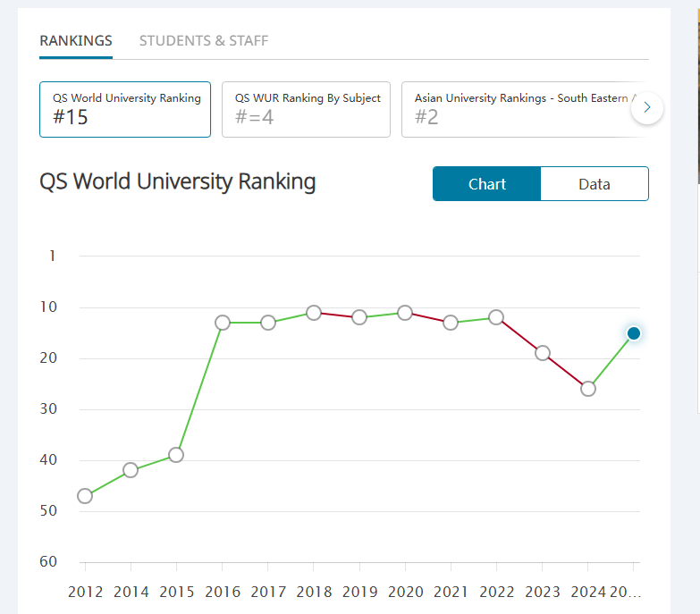Image resolution: width=700 pixels, height=614 pixels.
Task: Click the 2021 data point on chart
Action: [451, 322]
